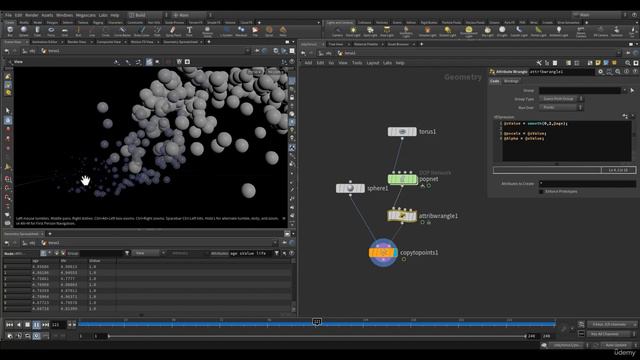
Task: Click the spreadsheet vertical scrollbar
Action: 293,285
